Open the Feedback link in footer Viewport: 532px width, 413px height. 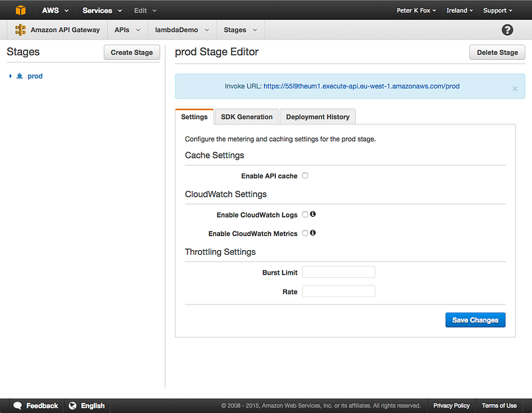pyautogui.click(x=42, y=406)
